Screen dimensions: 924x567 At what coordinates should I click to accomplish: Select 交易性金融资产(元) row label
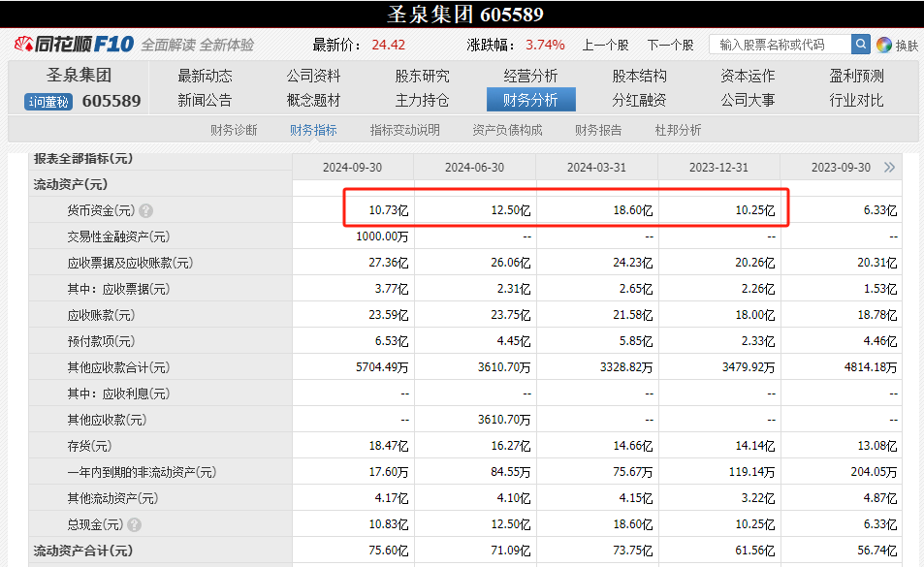[x=118, y=236]
